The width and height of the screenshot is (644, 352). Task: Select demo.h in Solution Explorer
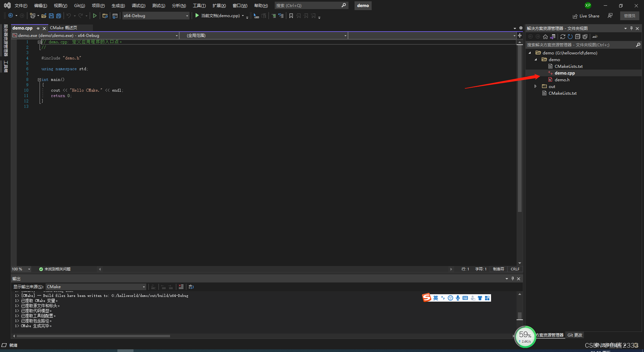(562, 80)
